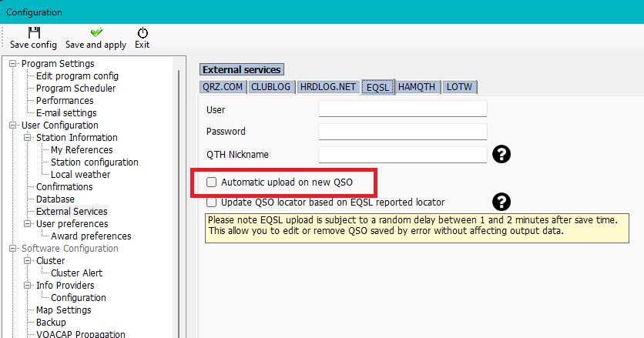This screenshot has width=644, height=338.
Task: Switch to the LOTW tab
Action: [459, 87]
